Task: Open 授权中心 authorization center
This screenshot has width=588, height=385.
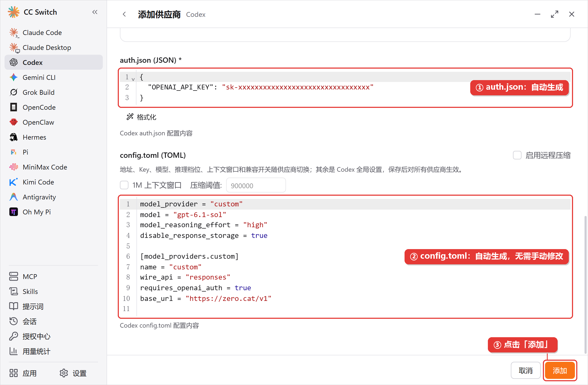Action: [x=53, y=336]
